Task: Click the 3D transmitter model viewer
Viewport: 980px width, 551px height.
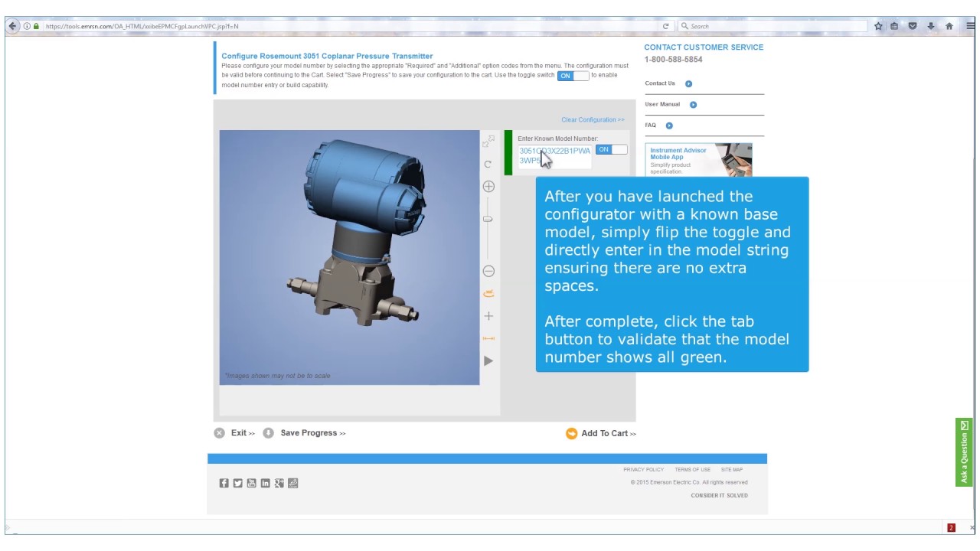Action: point(349,257)
